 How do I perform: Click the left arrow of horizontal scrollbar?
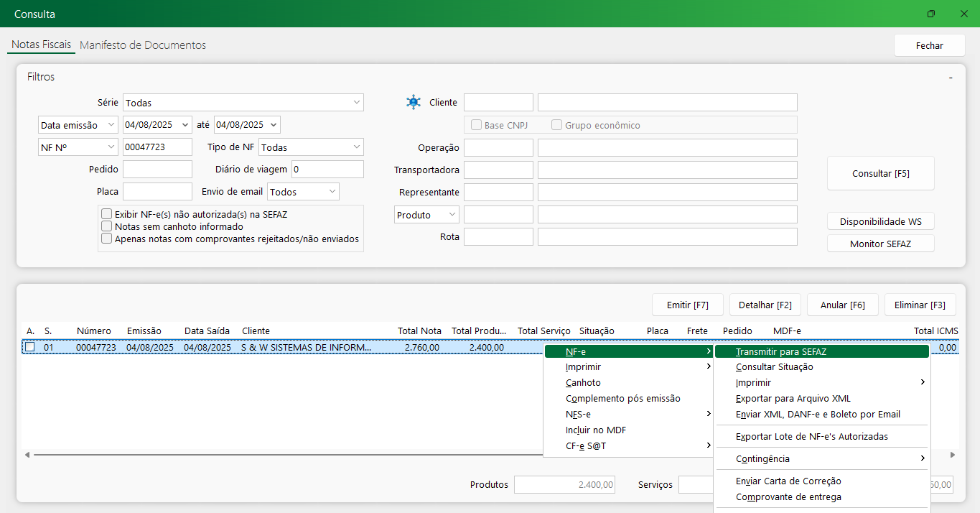pos(28,455)
